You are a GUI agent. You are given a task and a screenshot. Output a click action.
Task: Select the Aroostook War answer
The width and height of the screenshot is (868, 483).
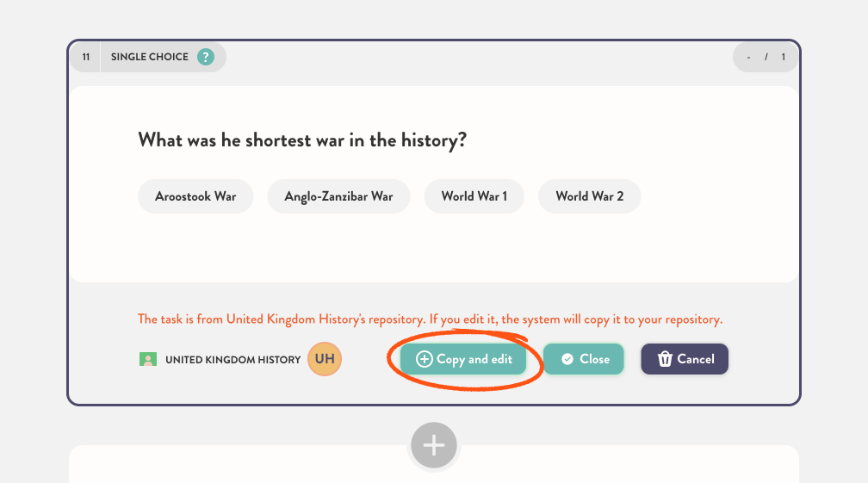195,196
